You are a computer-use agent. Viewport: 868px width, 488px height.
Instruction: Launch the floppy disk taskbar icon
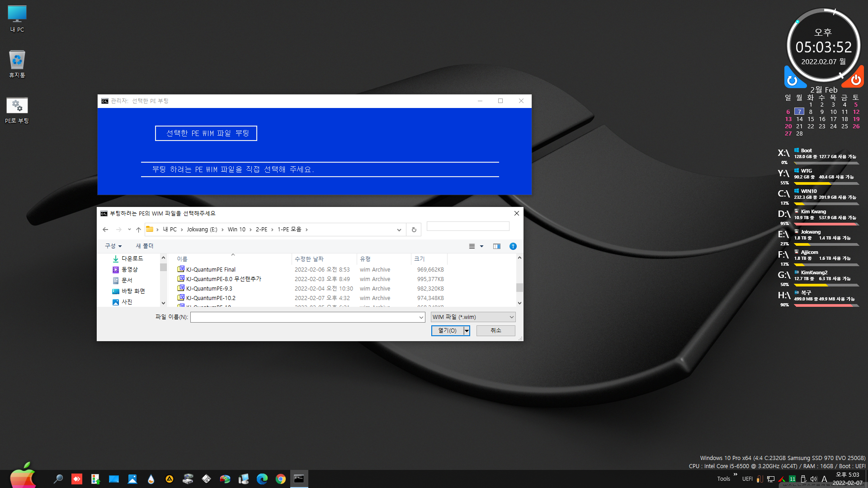(x=207, y=479)
